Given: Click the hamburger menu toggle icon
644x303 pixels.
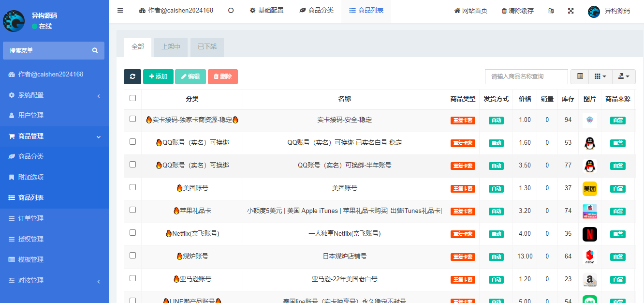Looking at the screenshot, I should [x=120, y=11].
